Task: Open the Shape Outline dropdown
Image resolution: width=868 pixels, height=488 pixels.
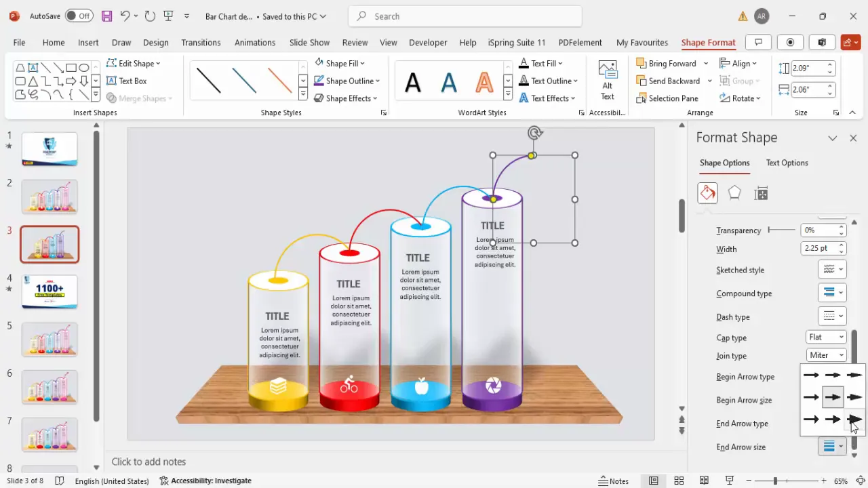Action: click(347, 81)
